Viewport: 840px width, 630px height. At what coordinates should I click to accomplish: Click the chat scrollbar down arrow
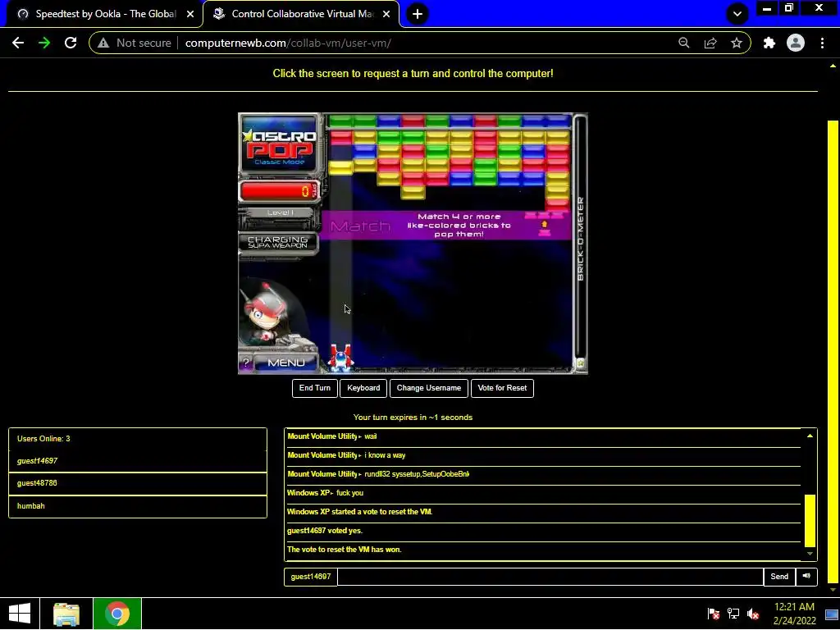click(x=810, y=554)
